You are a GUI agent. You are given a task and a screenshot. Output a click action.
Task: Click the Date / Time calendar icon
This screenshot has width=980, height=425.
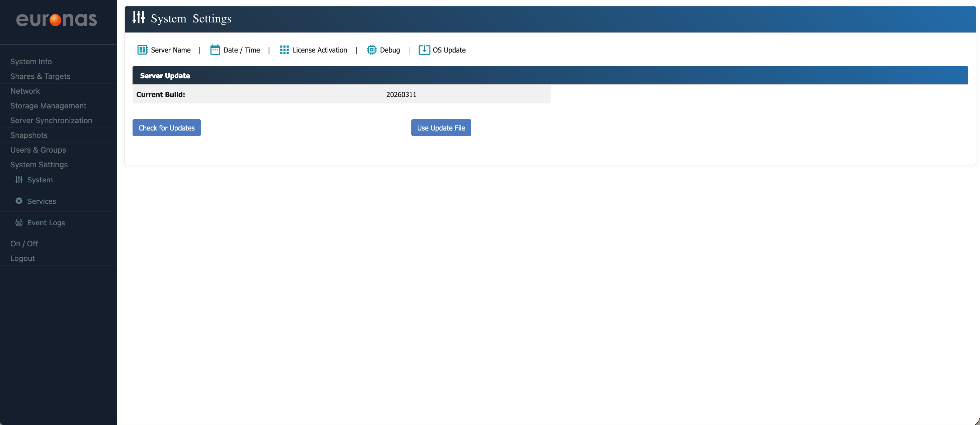(215, 50)
